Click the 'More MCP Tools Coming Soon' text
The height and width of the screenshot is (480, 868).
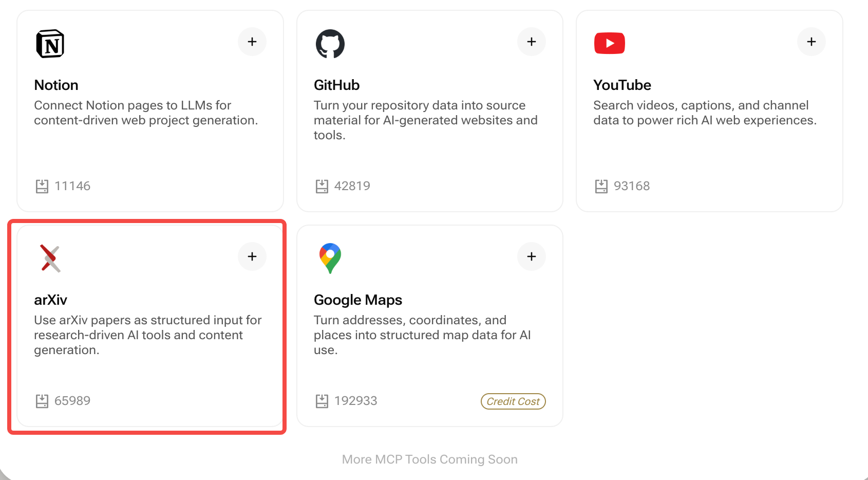[430, 459]
